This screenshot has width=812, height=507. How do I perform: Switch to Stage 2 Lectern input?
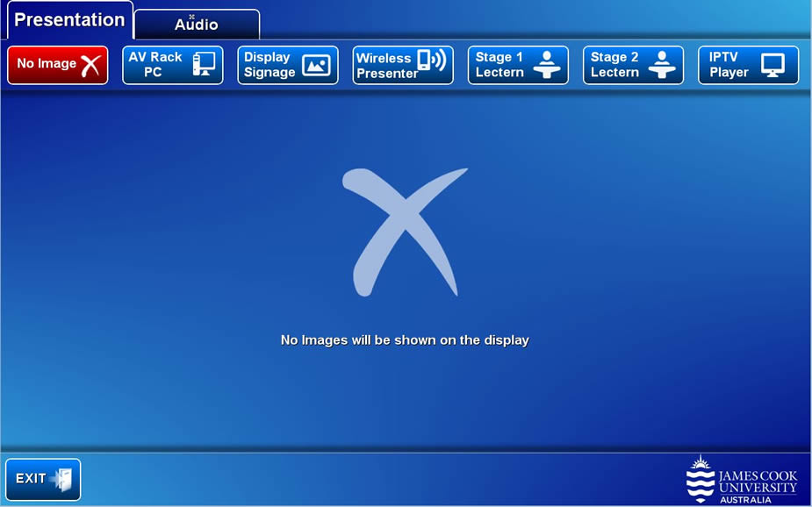633,65
